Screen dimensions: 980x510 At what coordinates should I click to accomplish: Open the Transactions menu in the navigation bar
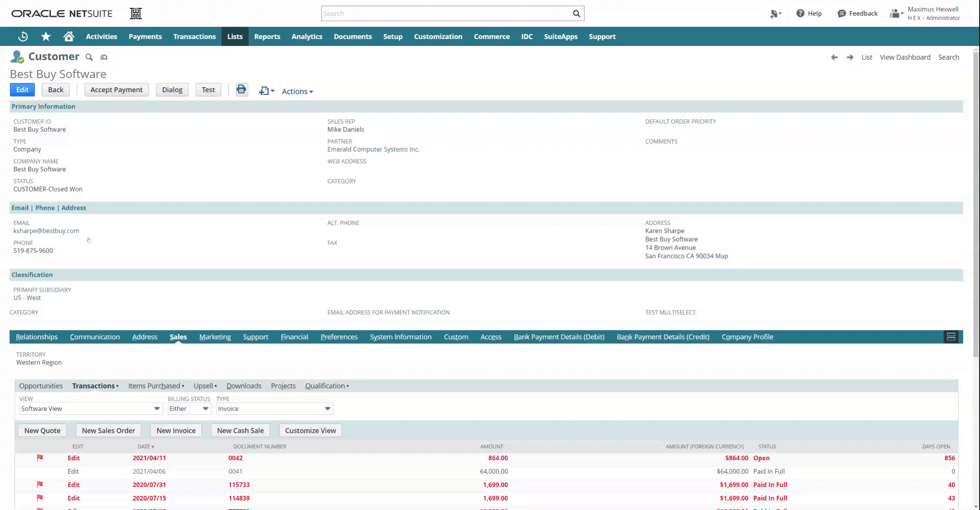(x=194, y=36)
